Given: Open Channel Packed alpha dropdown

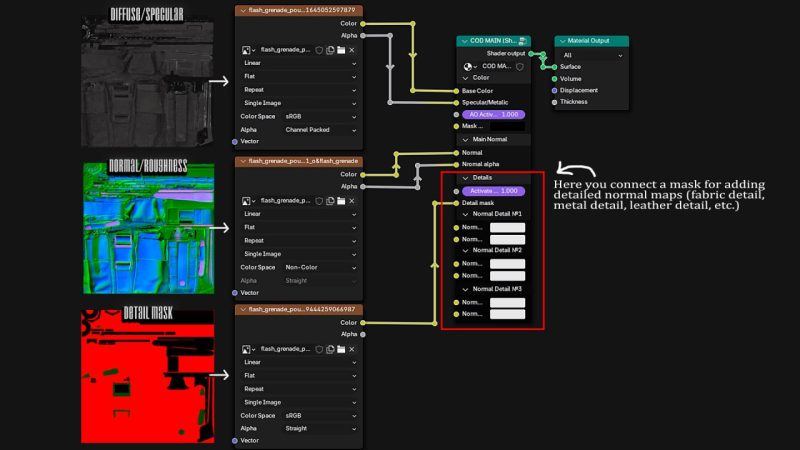Looking at the screenshot, I should click(320, 130).
